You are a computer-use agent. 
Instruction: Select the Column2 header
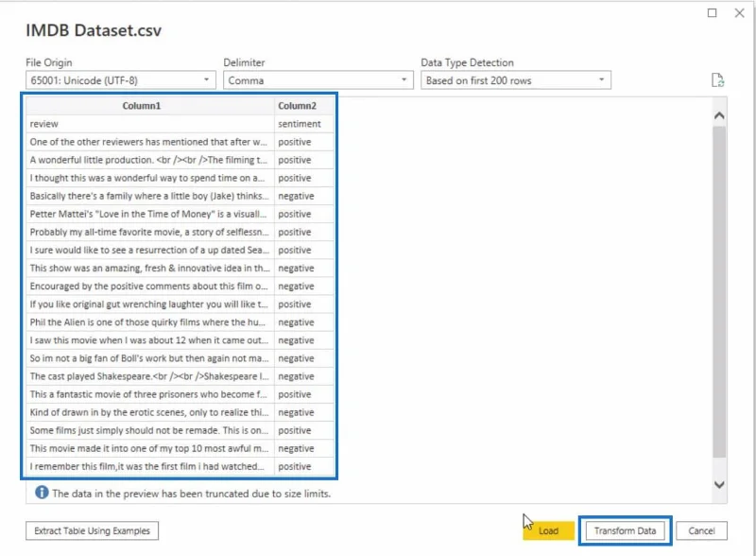pos(304,106)
